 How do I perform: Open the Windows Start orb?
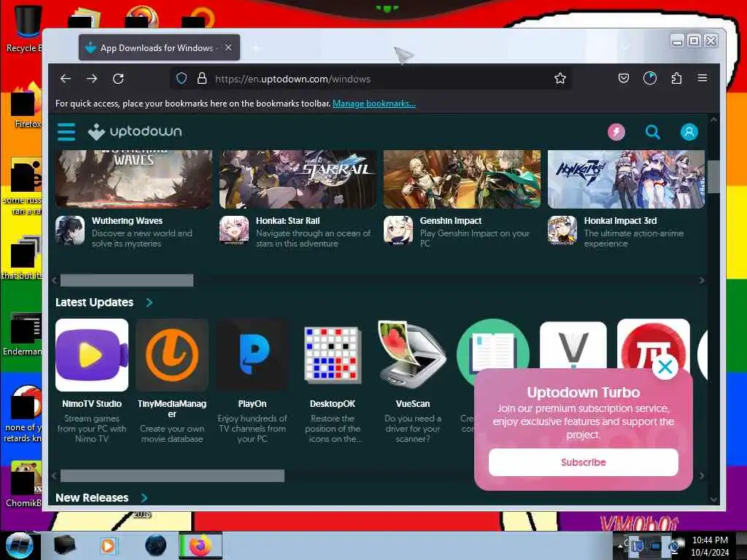18,545
